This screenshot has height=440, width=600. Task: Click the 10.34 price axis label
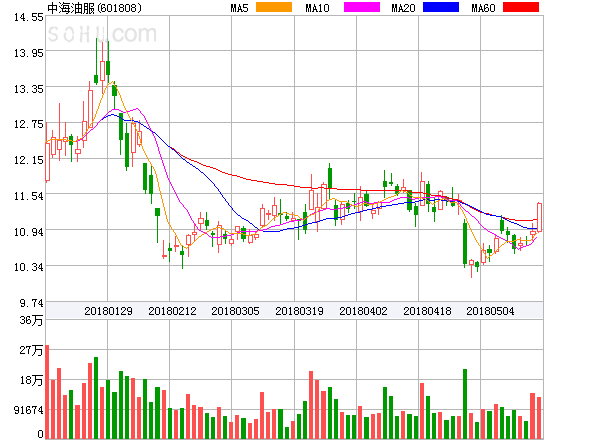pos(29,267)
